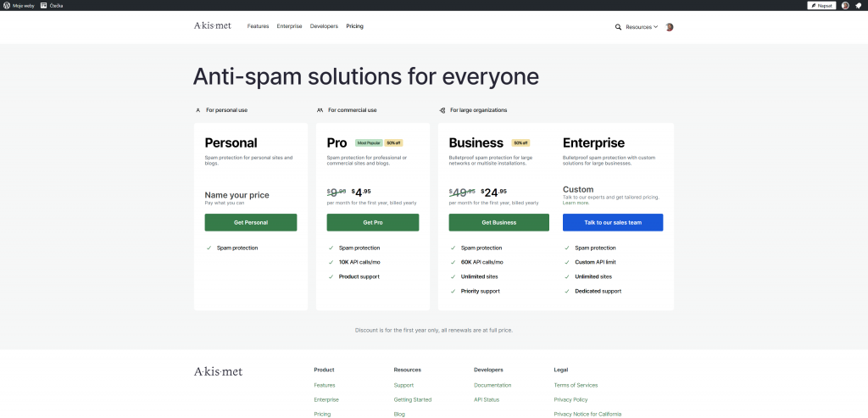Click the personal use person icon
Image resolution: width=868 pixels, height=418 pixels.
[198, 110]
